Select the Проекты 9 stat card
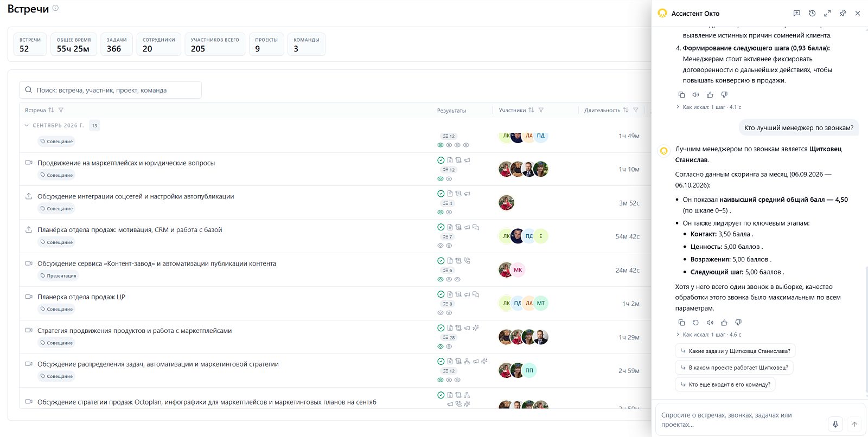Image resolution: width=868 pixels, height=437 pixels. tap(266, 44)
